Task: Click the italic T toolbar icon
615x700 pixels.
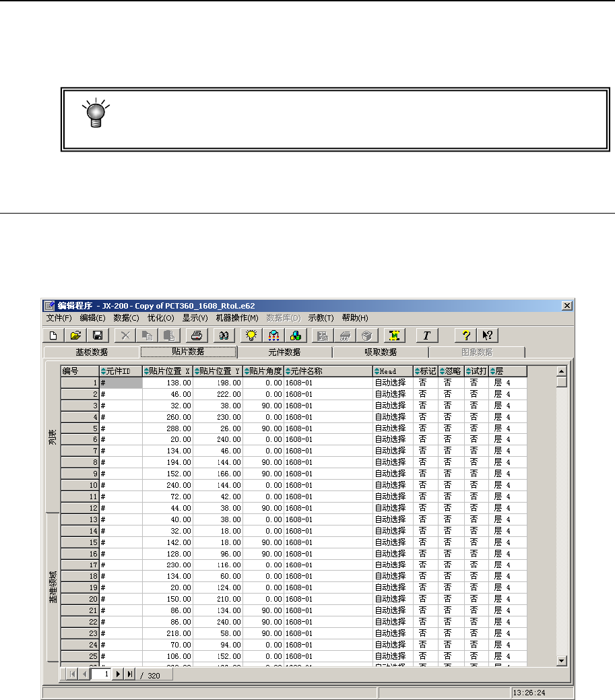Action: [x=426, y=336]
